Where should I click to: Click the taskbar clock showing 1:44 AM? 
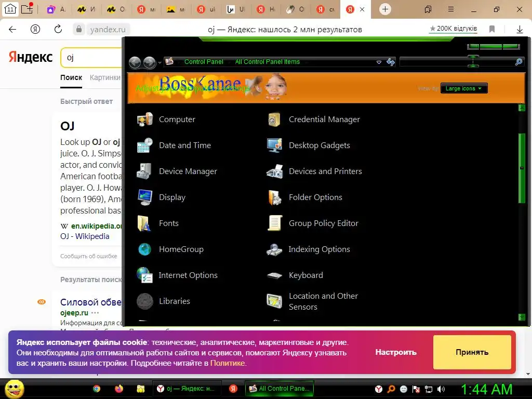pos(486,390)
